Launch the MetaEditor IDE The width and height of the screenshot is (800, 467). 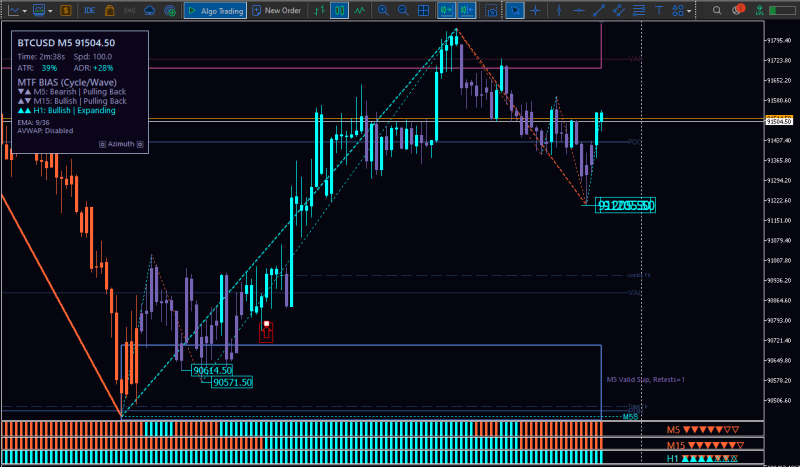click(x=90, y=10)
